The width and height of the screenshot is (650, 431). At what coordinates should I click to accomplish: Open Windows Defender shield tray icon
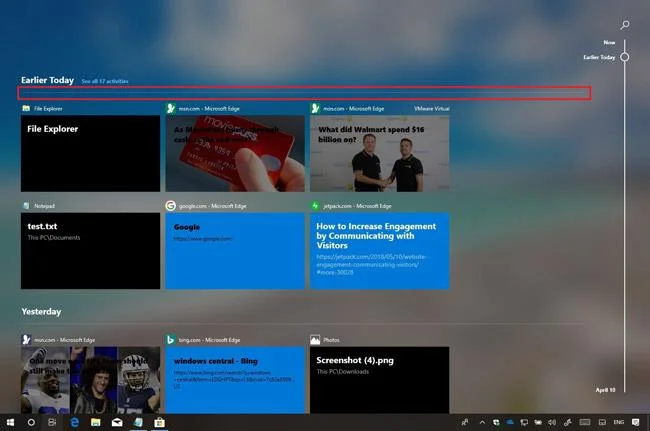[x=496, y=422]
